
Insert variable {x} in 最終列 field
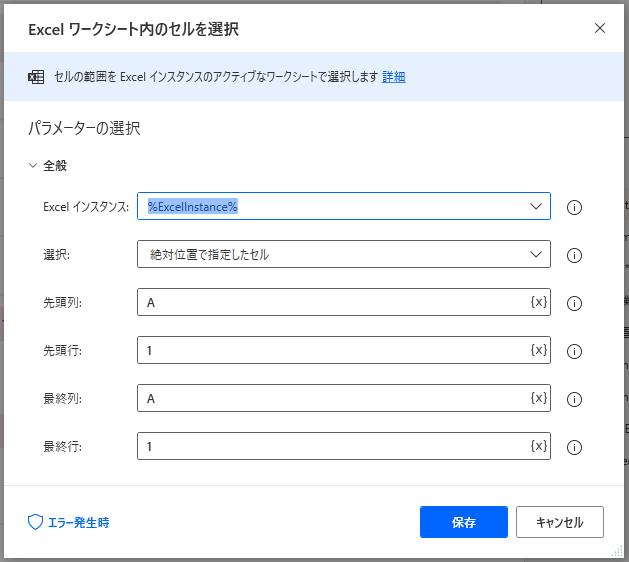pos(538,398)
